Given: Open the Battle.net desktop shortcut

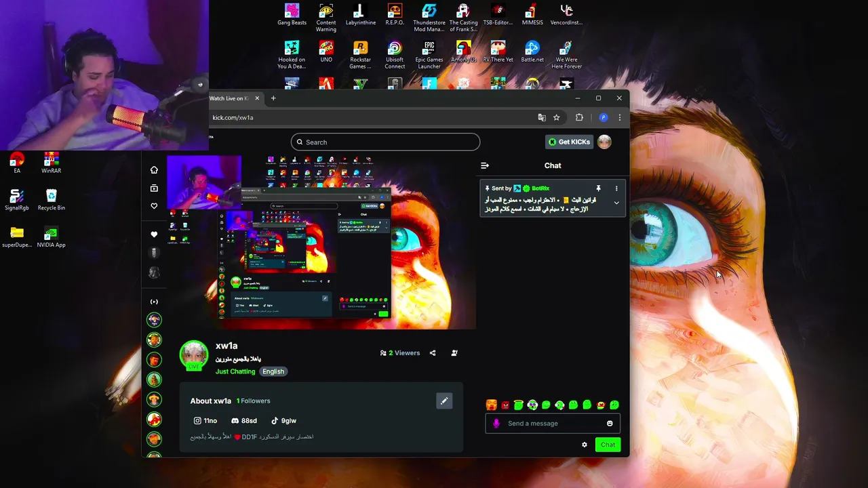Looking at the screenshot, I should [x=532, y=52].
